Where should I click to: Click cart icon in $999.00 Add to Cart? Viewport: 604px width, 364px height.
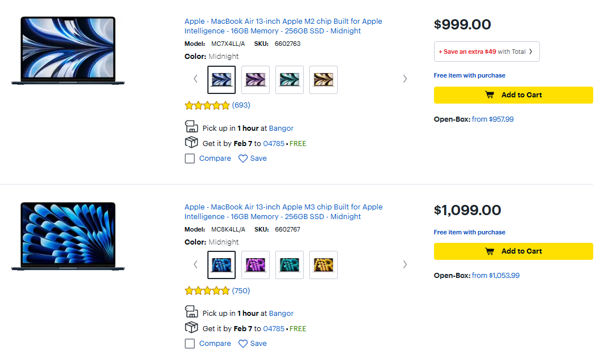[490, 95]
